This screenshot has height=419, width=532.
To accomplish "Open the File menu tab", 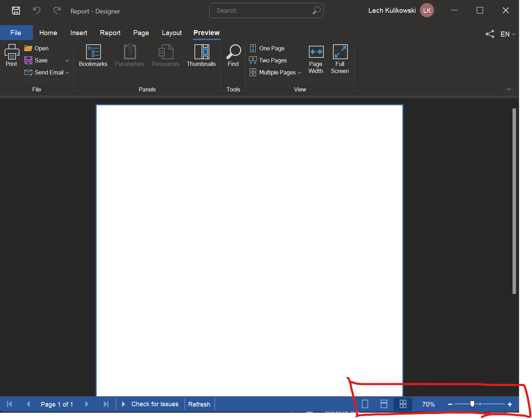I will (x=16, y=33).
